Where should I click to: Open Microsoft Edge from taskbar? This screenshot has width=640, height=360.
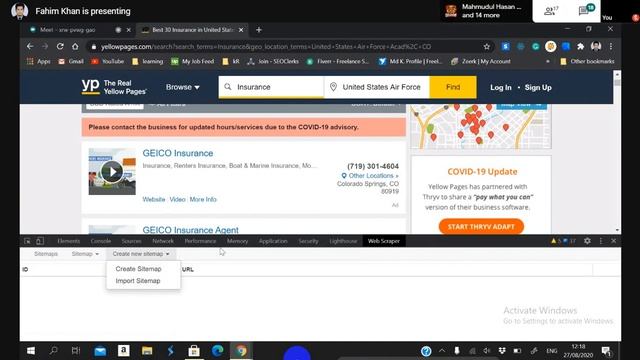pyautogui.click(x=218, y=351)
